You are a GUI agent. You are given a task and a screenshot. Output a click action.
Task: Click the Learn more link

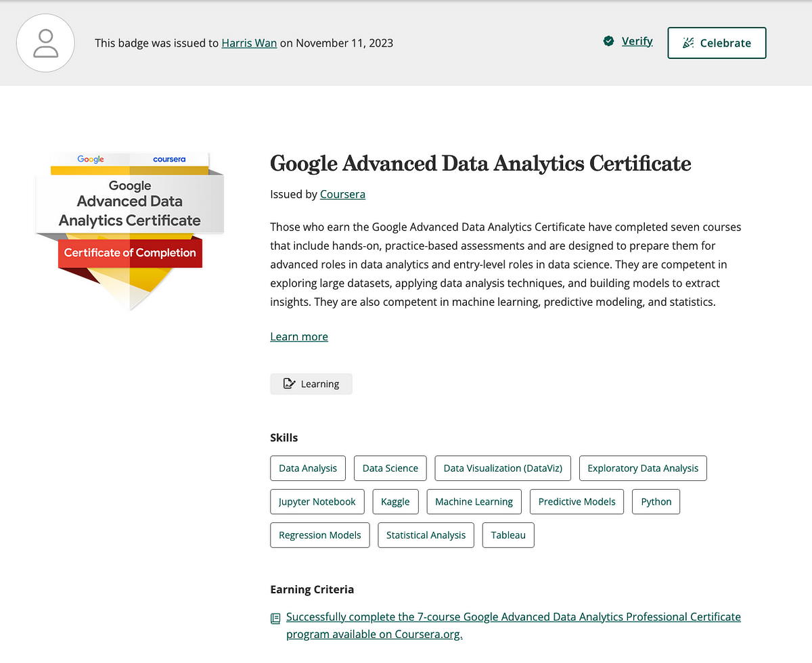tap(299, 336)
